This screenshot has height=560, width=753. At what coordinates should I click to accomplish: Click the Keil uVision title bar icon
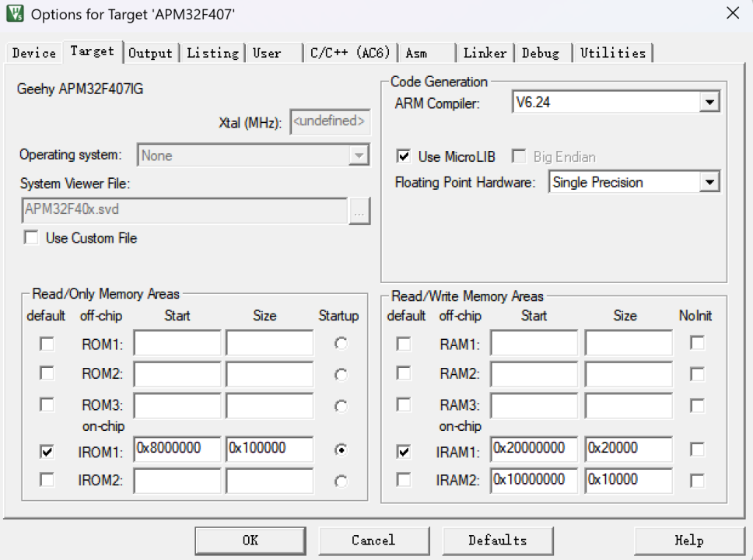[x=15, y=14]
